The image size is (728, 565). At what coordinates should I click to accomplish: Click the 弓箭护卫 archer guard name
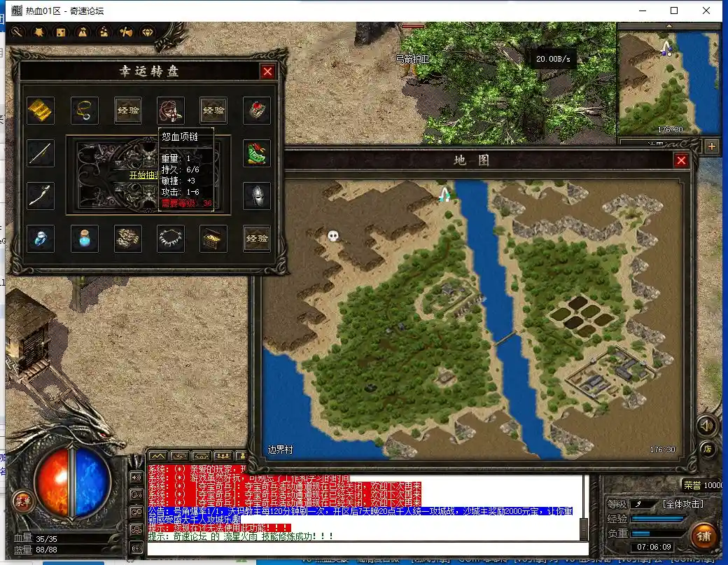tap(412, 59)
